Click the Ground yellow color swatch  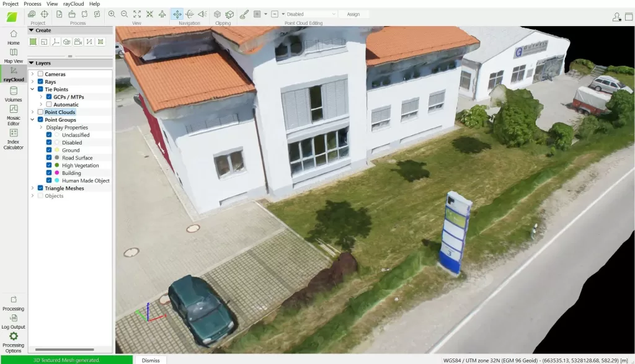[x=56, y=150]
